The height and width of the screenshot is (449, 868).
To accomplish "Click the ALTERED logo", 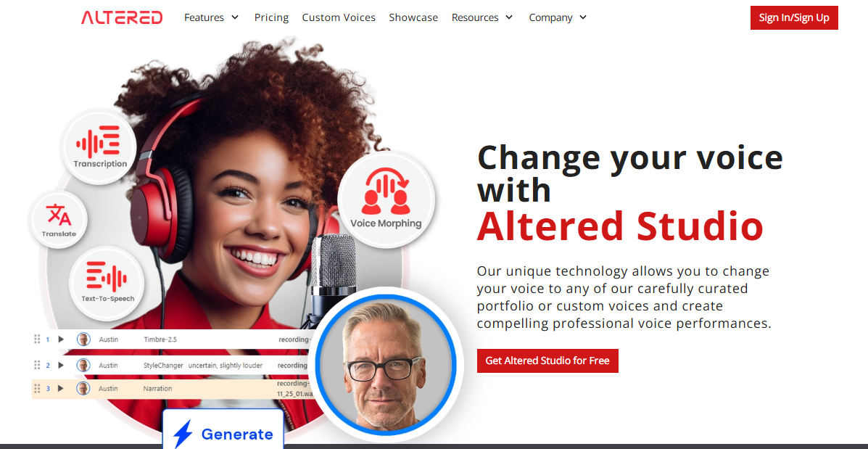I will [x=122, y=17].
